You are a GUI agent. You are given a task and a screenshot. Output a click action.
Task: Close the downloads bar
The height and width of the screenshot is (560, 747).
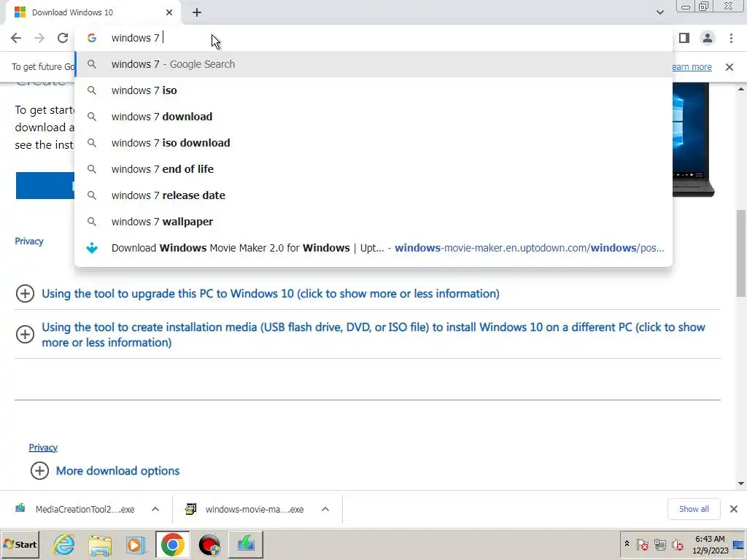tap(734, 510)
